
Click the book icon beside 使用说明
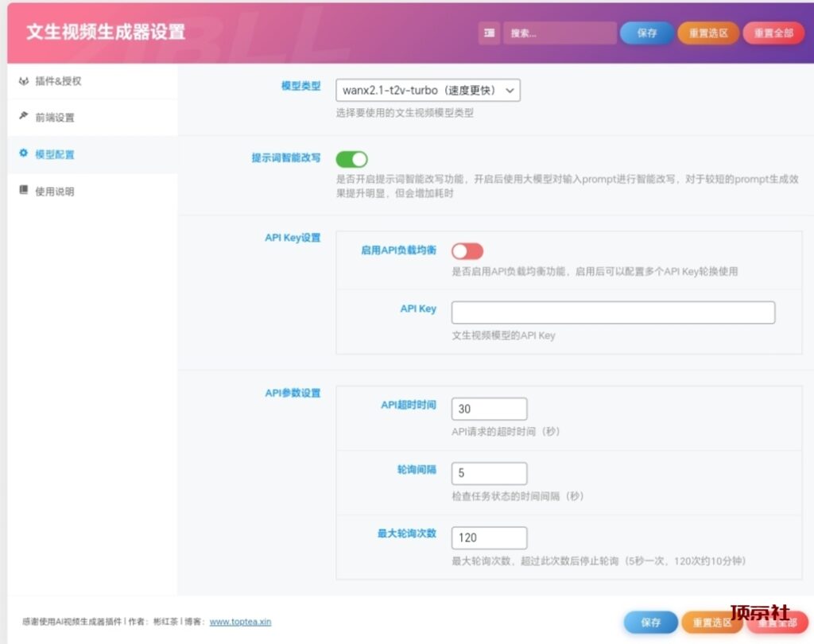point(23,191)
